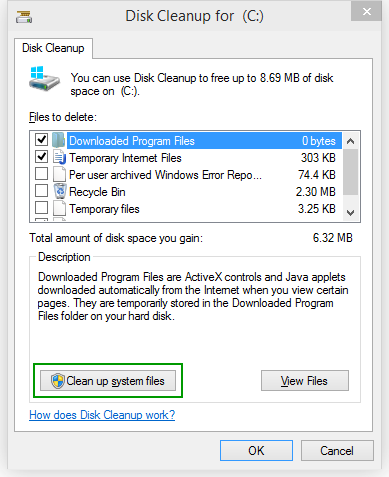This screenshot has width=389, height=477.
Task: Uncheck the Temporary Internet Files checkbox
Action: (41, 157)
